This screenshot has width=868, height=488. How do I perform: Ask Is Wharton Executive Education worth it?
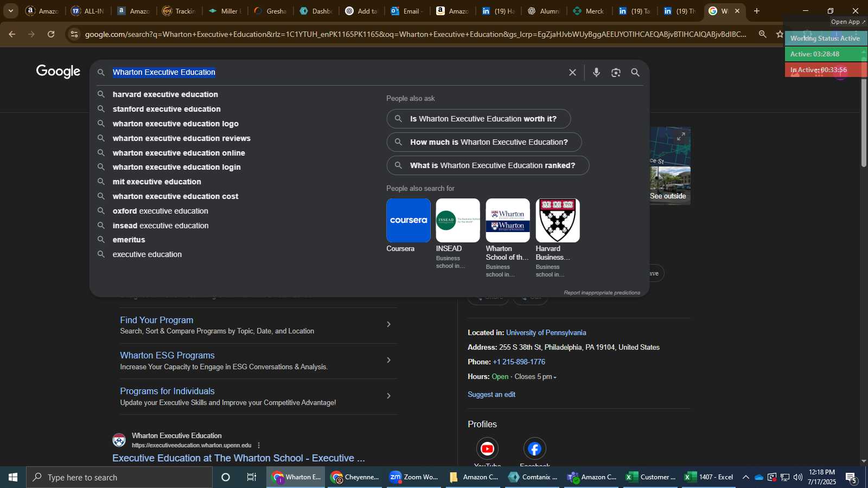point(478,119)
